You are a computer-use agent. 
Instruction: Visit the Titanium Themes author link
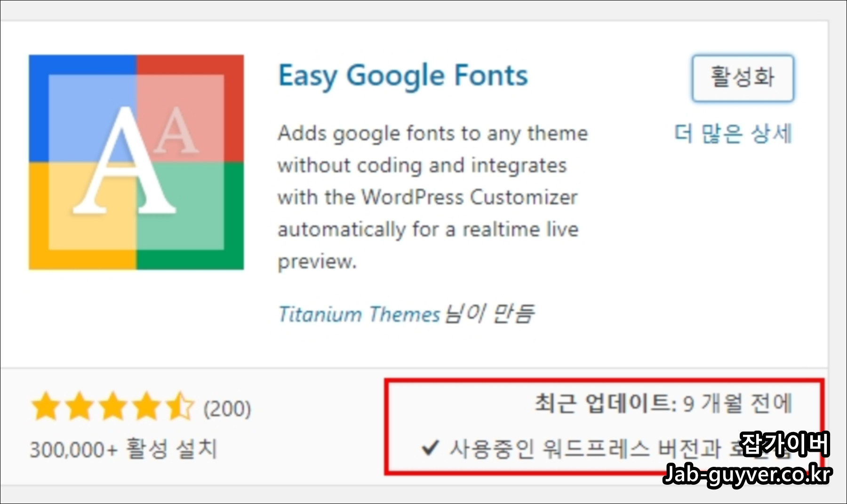coord(359,314)
